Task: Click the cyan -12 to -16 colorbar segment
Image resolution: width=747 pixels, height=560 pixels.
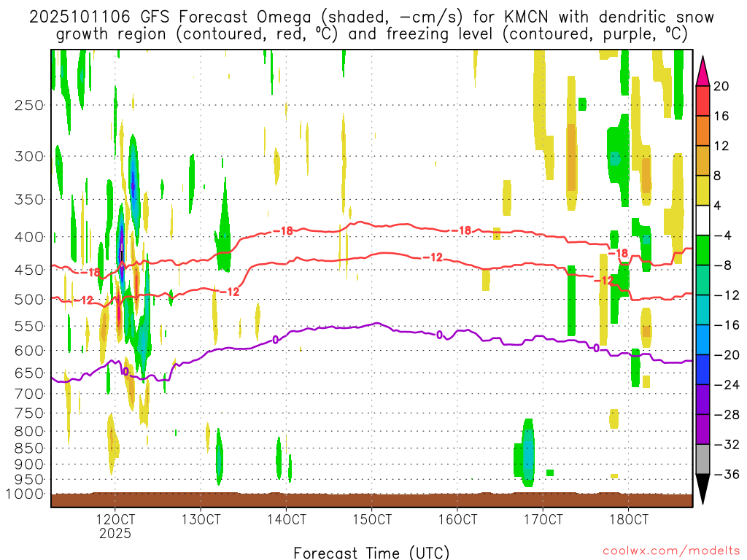Action: (703, 310)
